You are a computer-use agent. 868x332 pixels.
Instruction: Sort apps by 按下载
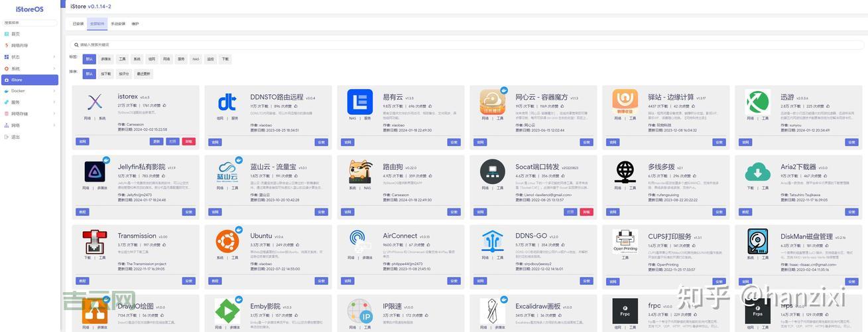click(106, 74)
